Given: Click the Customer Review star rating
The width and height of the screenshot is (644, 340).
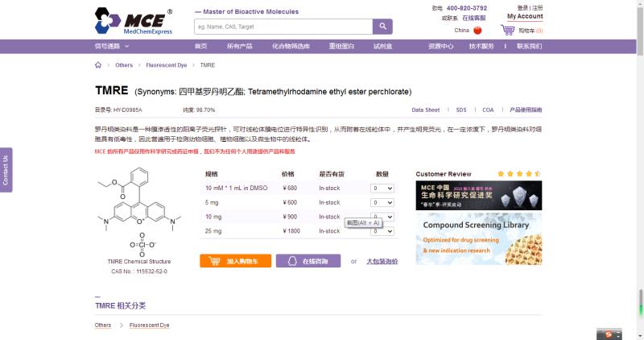Looking at the screenshot, I should coord(518,173).
